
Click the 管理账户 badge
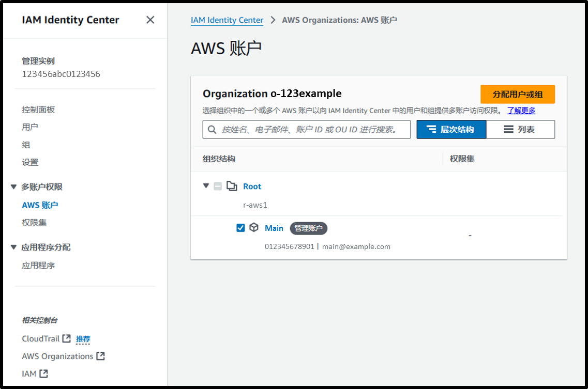pos(308,228)
